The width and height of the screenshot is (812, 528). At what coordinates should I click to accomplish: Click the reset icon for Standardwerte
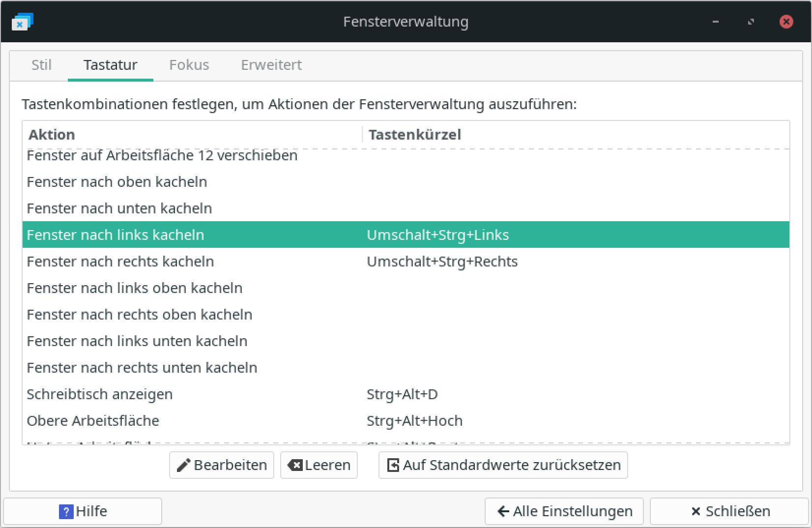(x=393, y=465)
